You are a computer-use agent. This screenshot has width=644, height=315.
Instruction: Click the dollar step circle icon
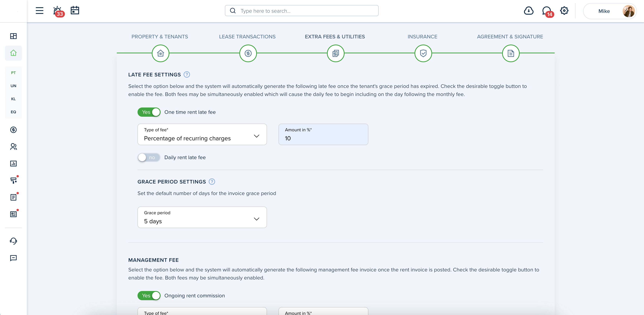click(x=248, y=53)
